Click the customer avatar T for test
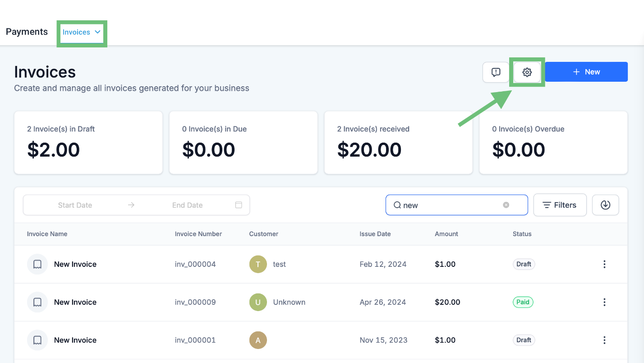The height and width of the screenshot is (363, 644). (x=258, y=264)
